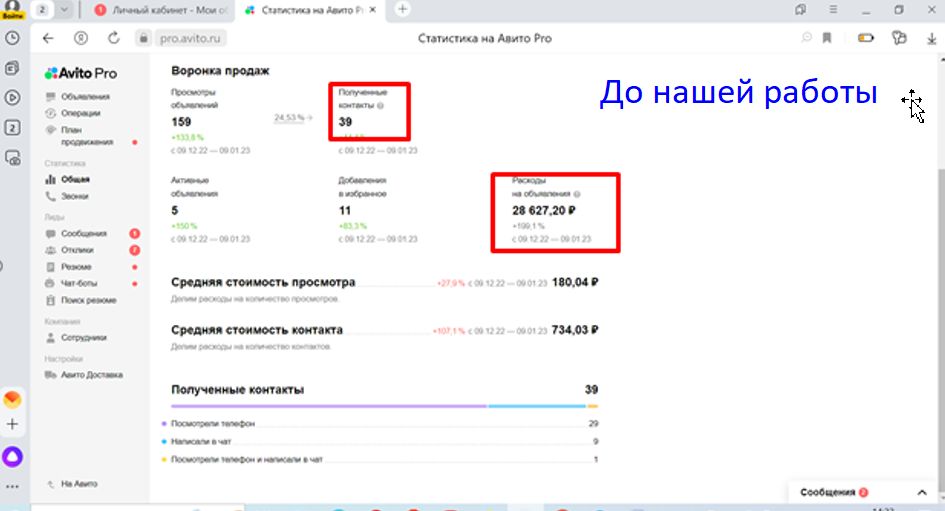Click the plus in the browser side panel
This screenshot has width=945, height=511.
(12, 424)
